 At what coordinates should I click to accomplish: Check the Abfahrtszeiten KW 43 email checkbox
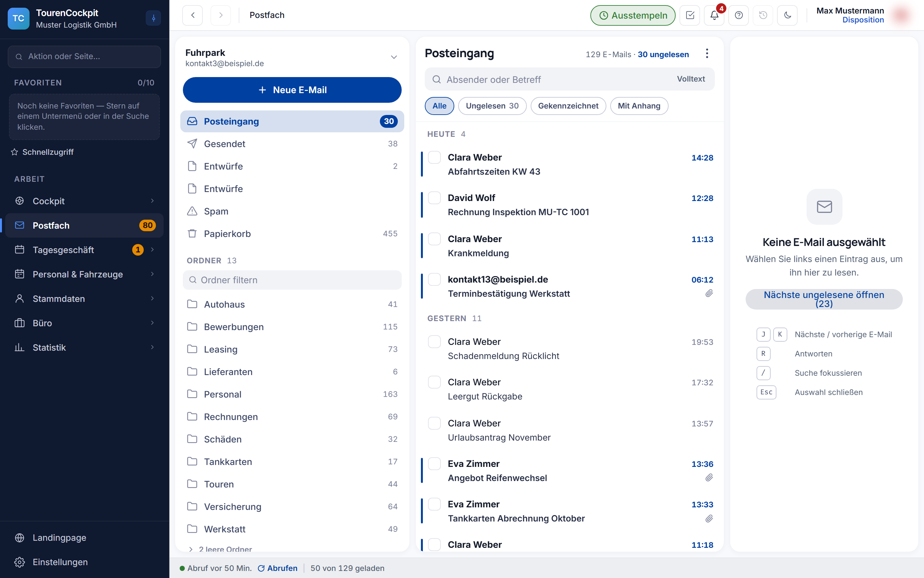click(x=434, y=157)
